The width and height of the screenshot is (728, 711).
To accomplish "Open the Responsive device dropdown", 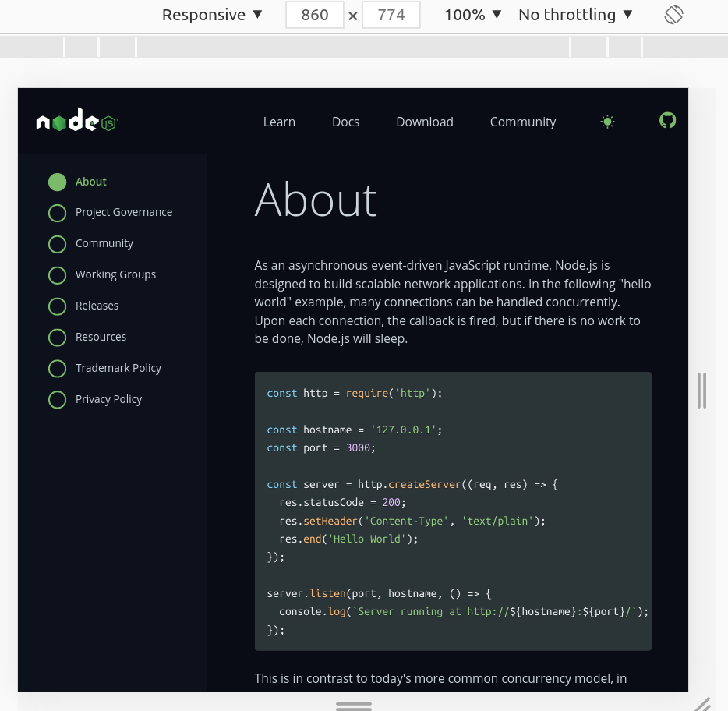I will pos(212,15).
